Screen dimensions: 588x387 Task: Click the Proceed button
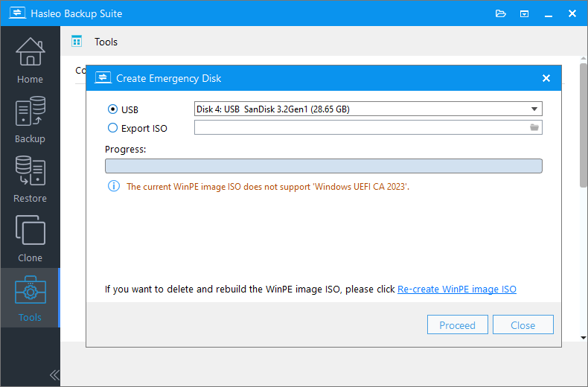coord(458,324)
